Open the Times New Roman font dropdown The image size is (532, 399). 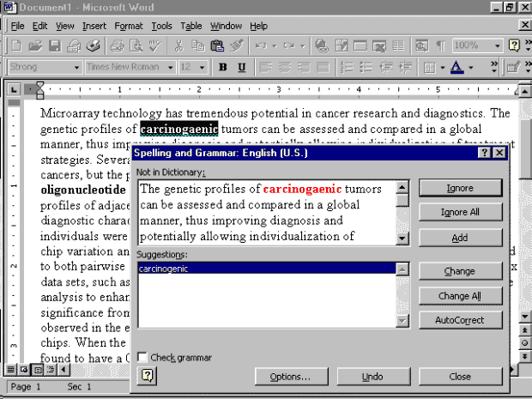(170, 67)
